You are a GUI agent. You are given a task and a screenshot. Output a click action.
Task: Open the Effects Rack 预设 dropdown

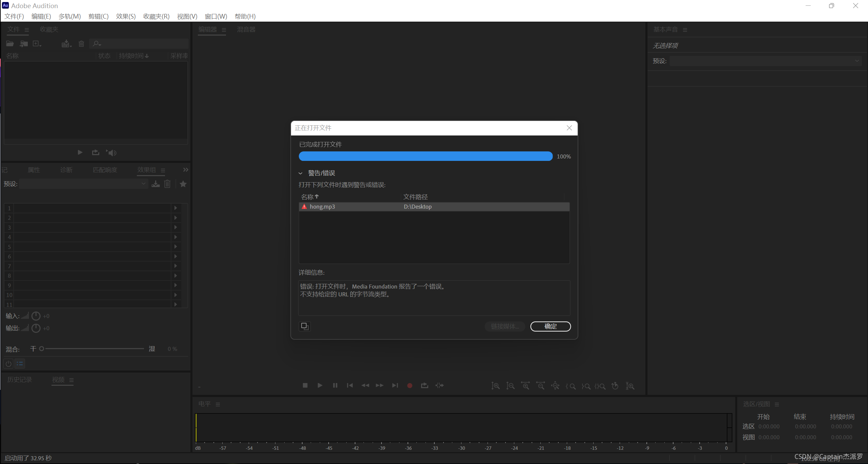coord(83,184)
